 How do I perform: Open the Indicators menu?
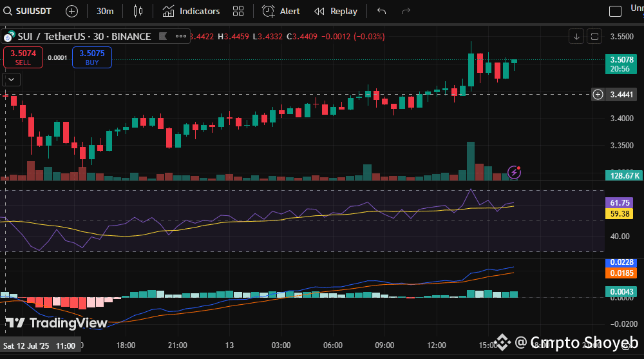coord(191,11)
